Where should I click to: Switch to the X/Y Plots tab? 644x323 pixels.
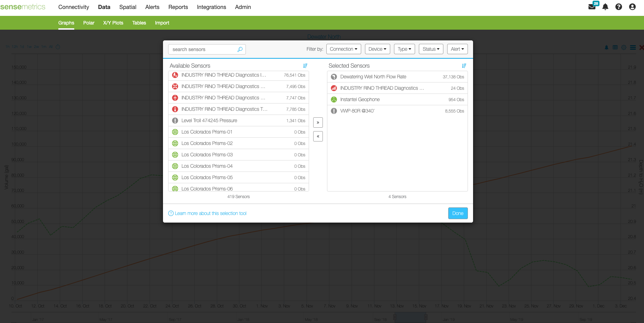(x=113, y=23)
